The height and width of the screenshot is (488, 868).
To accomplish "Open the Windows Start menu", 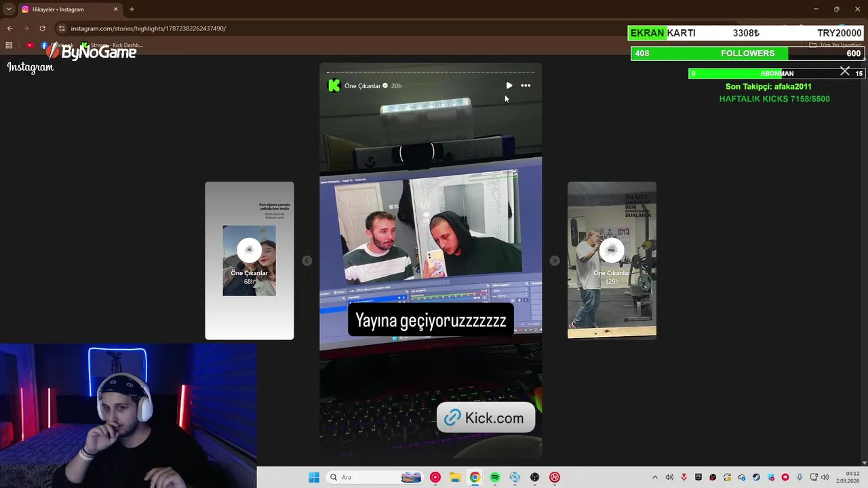I will point(314,477).
